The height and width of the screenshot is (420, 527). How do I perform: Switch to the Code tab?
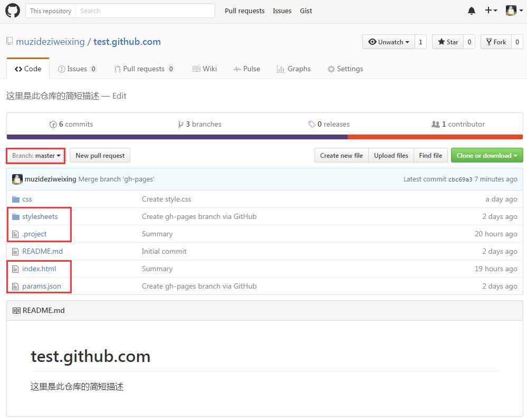tap(28, 69)
